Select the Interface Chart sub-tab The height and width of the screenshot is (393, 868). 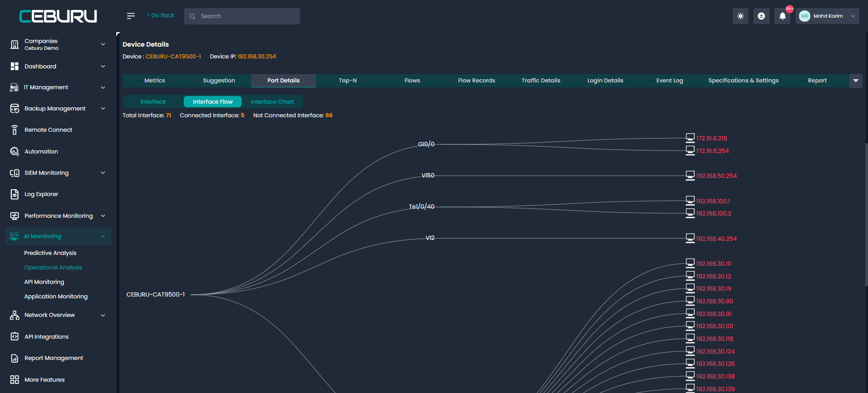click(272, 102)
